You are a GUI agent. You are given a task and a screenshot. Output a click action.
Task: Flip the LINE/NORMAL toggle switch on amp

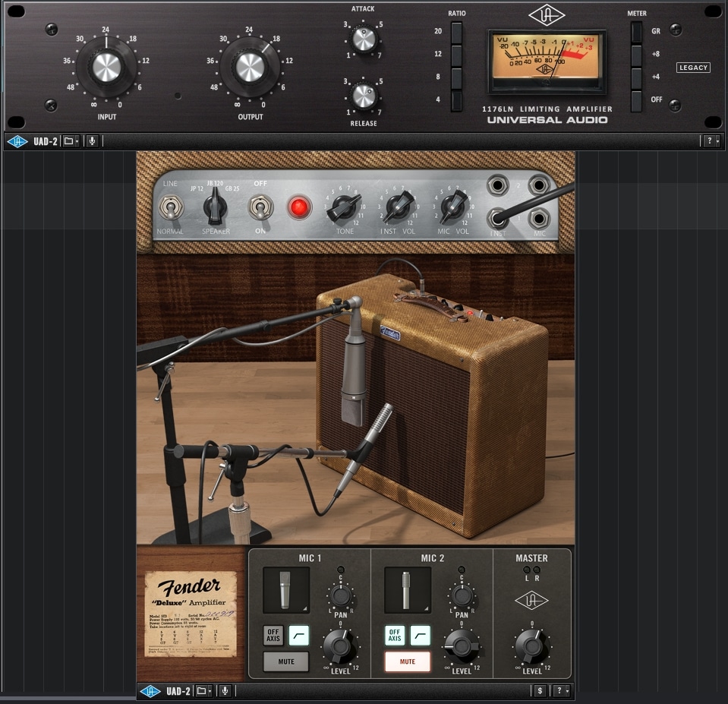tap(170, 207)
